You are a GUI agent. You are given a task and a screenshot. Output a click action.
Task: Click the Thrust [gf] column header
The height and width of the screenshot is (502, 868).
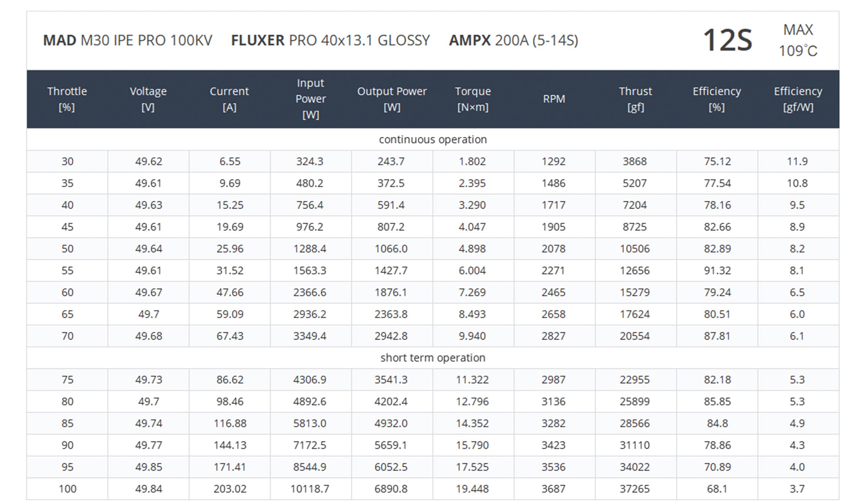click(x=635, y=99)
